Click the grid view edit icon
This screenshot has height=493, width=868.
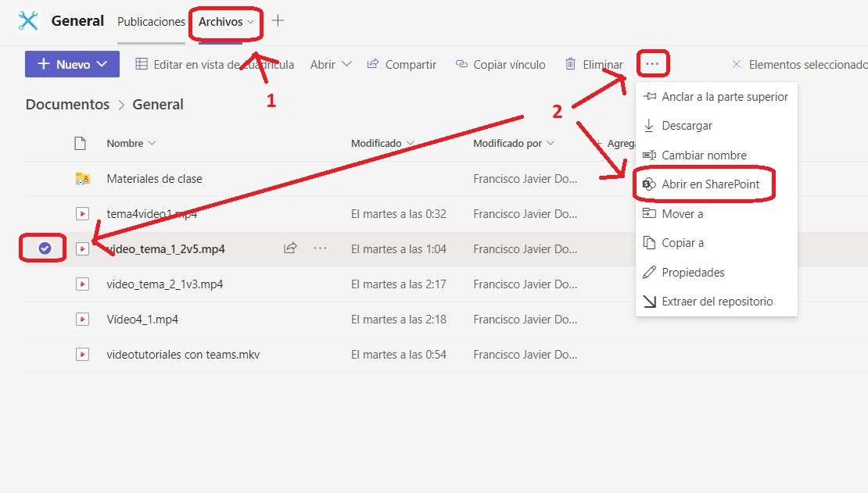tap(142, 64)
